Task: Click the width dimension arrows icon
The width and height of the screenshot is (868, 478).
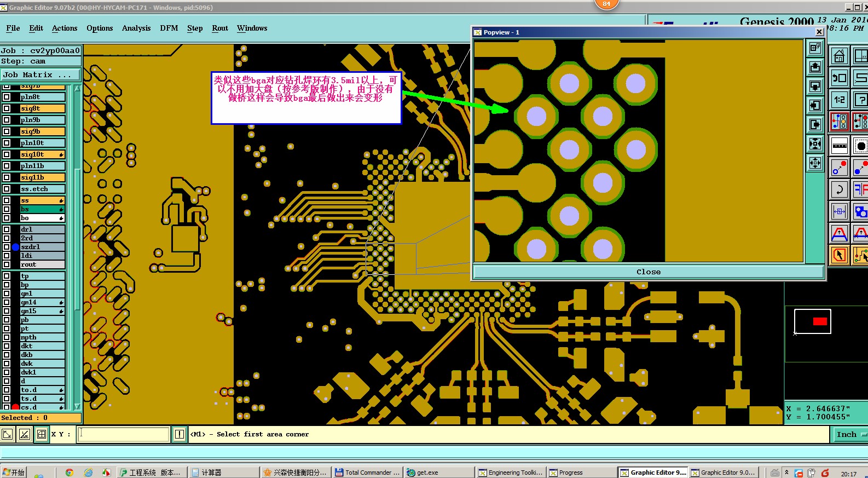Action: pos(839,211)
